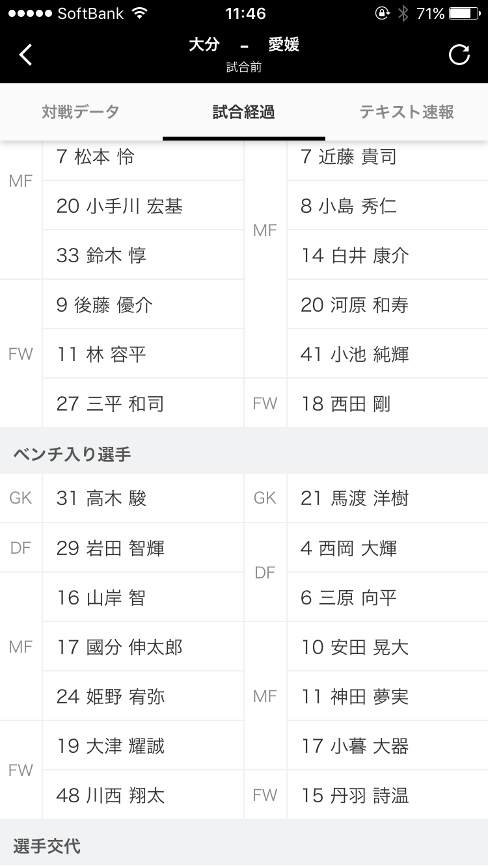Image resolution: width=488 pixels, height=868 pixels.
Task: Refresh the match page
Action: click(x=459, y=55)
